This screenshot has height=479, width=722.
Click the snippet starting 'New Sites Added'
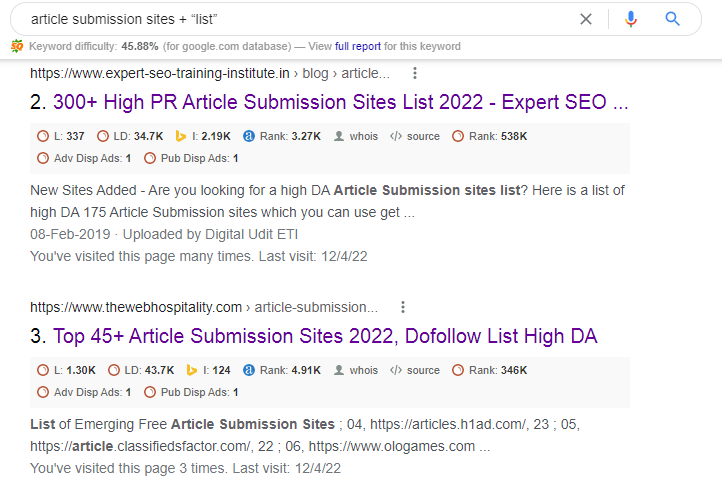327,201
